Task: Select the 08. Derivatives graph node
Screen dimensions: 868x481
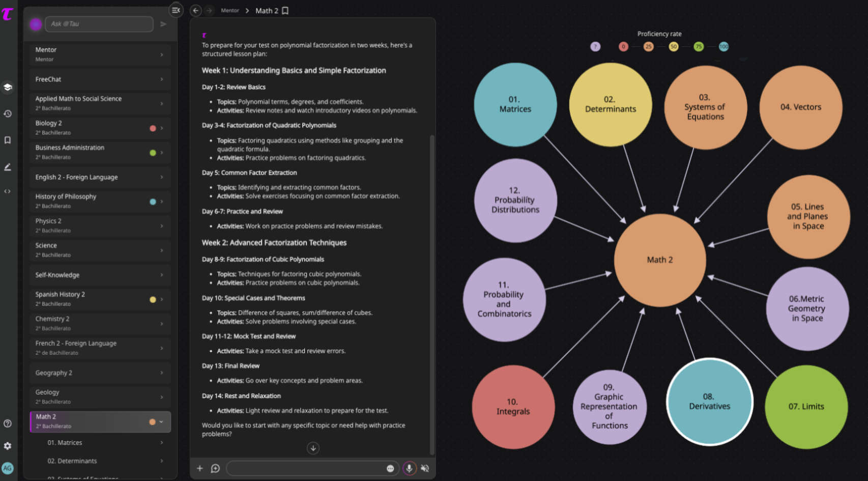Action: [x=709, y=402]
